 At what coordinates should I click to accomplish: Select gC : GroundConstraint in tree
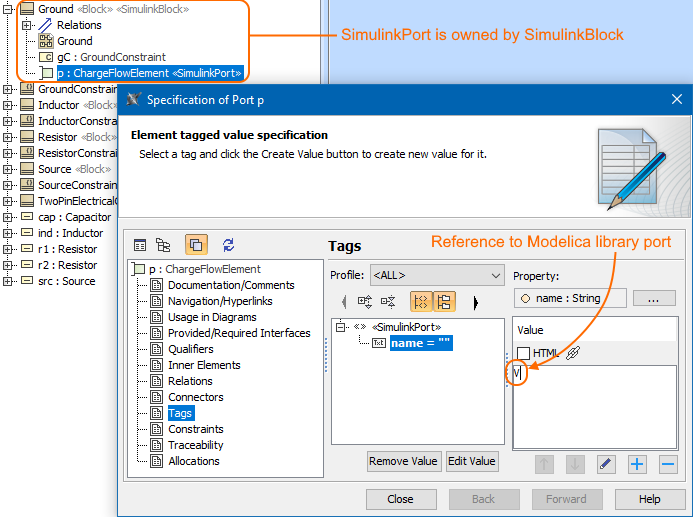(x=111, y=57)
